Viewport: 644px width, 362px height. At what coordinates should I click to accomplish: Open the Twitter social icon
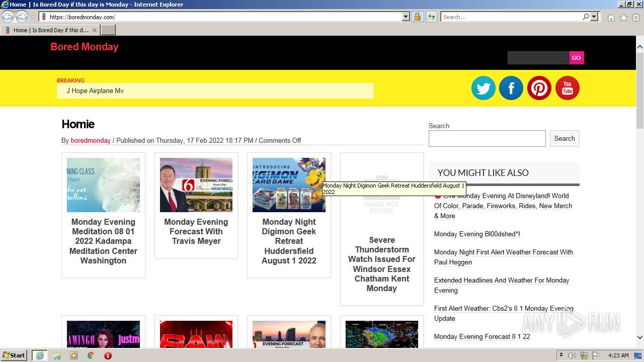point(484,88)
